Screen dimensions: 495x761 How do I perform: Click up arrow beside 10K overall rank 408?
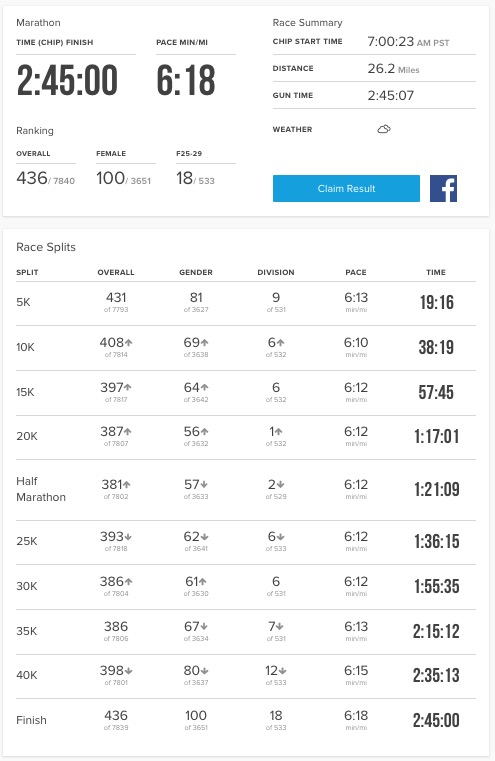click(x=129, y=343)
